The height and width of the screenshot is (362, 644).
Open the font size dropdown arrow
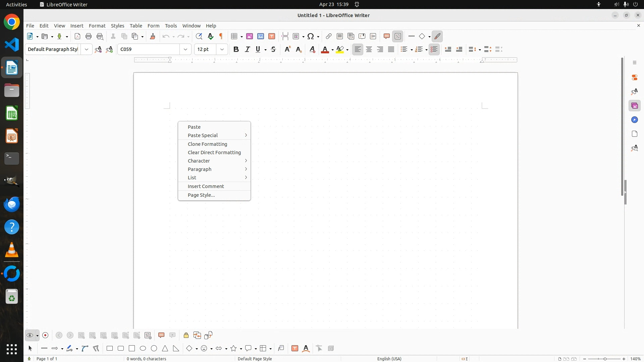click(222, 49)
